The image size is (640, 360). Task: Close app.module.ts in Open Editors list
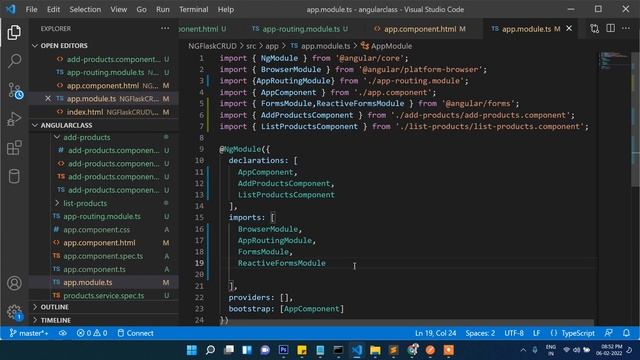point(48,98)
